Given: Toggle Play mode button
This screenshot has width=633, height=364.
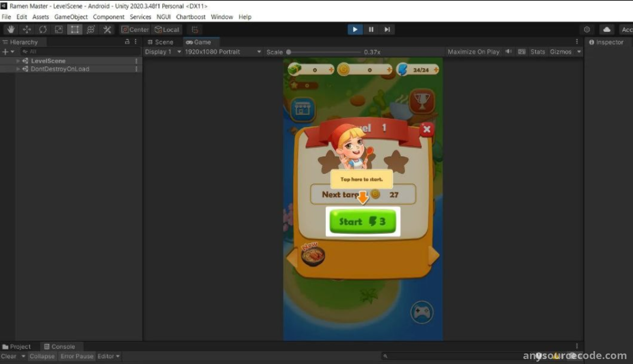Looking at the screenshot, I should pyautogui.click(x=355, y=29).
